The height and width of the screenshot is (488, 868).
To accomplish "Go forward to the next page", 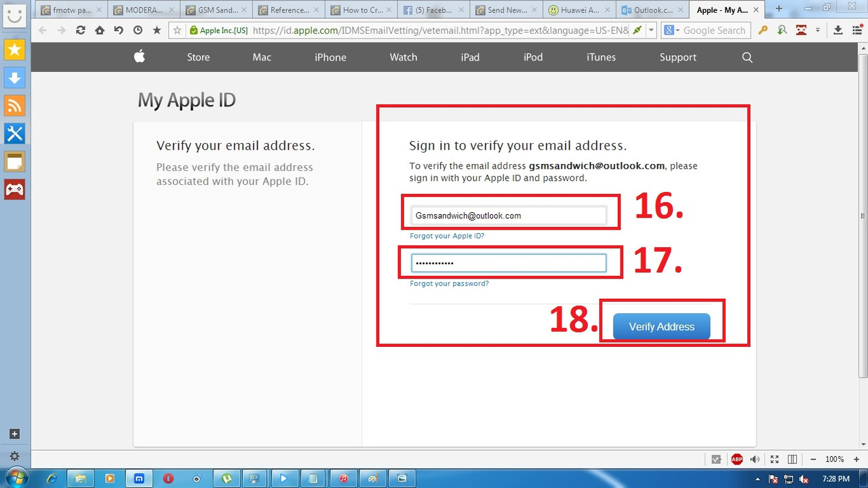I will point(62,30).
